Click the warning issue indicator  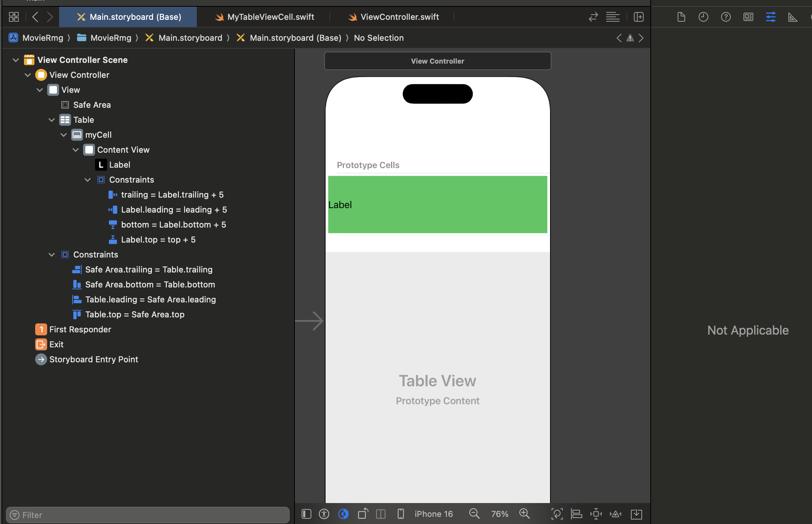point(630,38)
